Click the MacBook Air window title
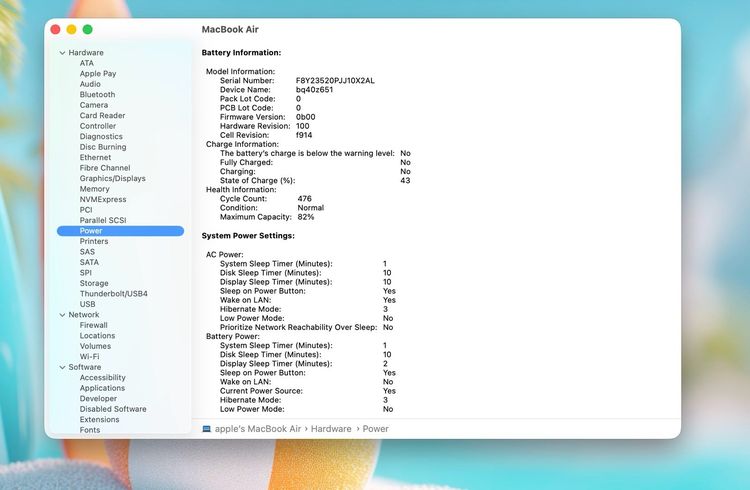750x490 pixels. pyautogui.click(x=230, y=29)
